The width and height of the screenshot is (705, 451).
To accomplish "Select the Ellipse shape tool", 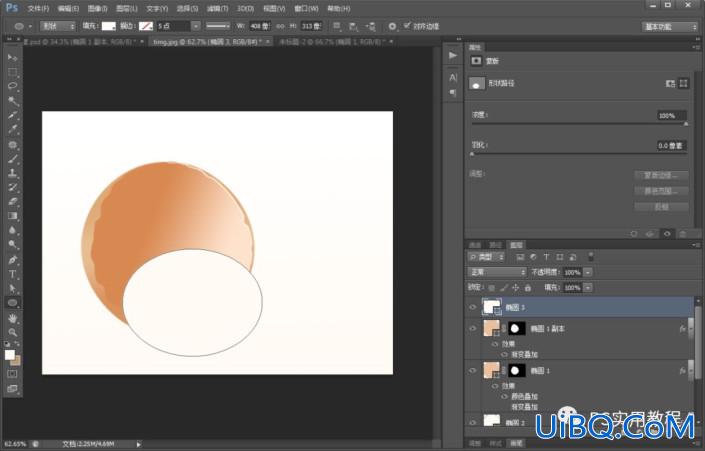I will (x=13, y=303).
